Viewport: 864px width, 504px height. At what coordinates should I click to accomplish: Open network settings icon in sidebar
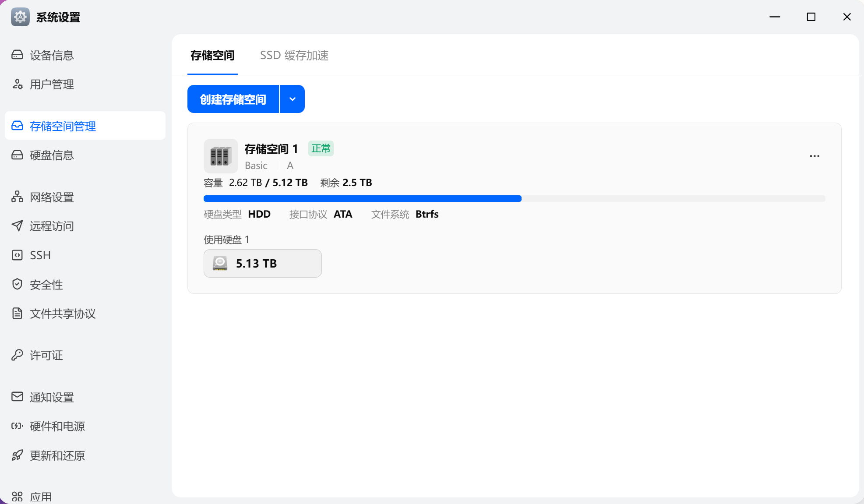click(x=17, y=197)
